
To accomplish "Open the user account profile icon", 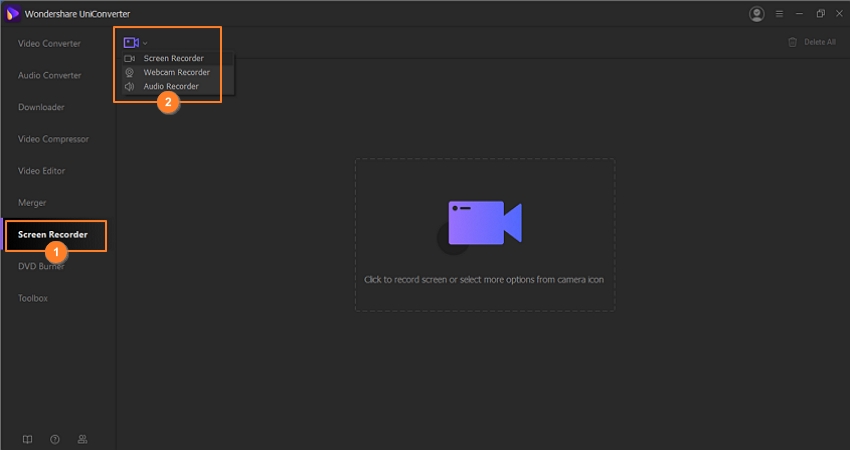I will [757, 14].
